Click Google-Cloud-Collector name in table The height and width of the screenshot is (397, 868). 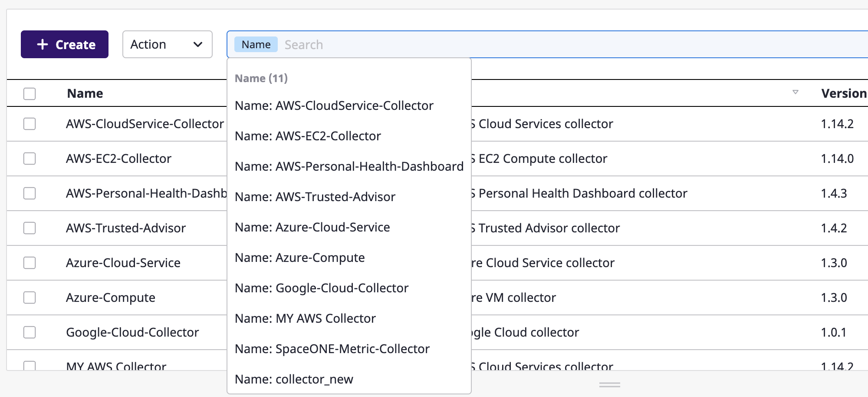(132, 332)
